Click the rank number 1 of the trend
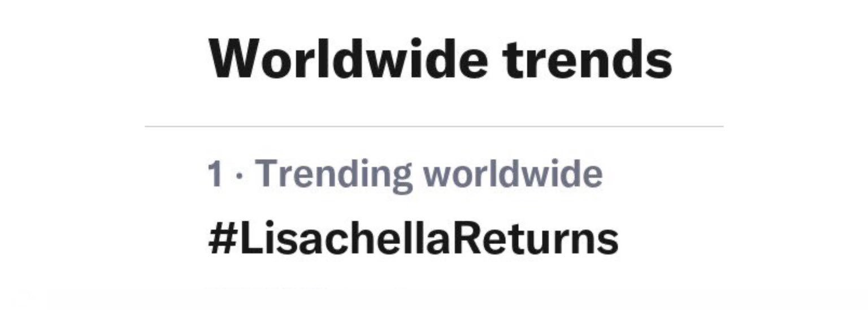 (215, 173)
